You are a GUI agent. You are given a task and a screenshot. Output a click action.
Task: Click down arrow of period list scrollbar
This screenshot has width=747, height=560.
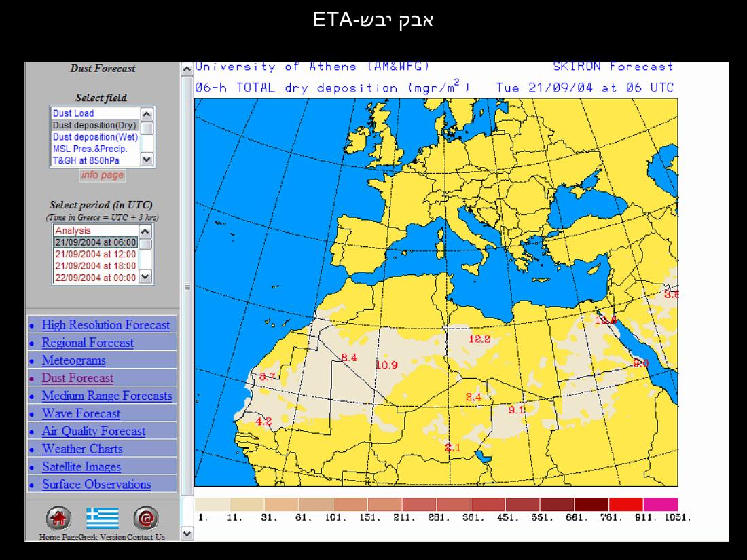[x=145, y=276]
